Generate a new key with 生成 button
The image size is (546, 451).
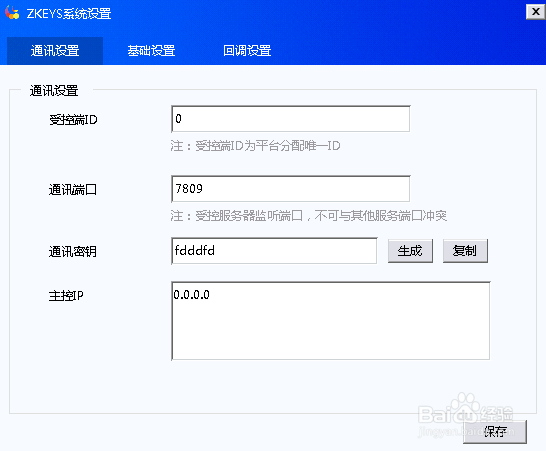(410, 251)
